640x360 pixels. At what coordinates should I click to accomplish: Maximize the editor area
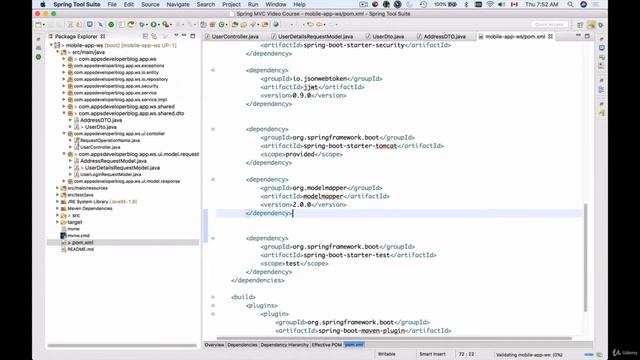click(x=587, y=36)
